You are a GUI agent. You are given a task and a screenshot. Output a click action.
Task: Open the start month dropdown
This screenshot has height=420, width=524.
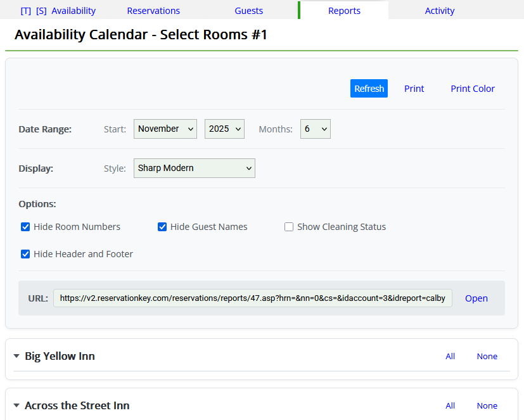point(165,129)
